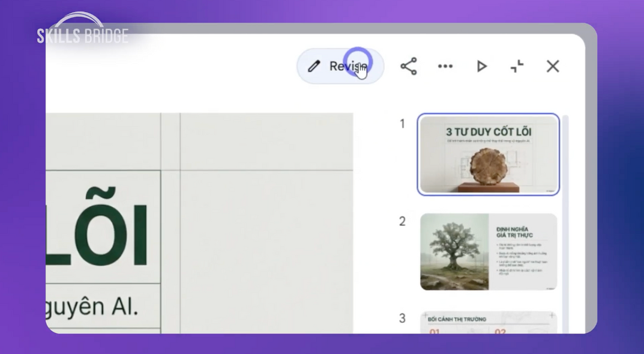Image resolution: width=644 pixels, height=354 pixels.
Task: Click the large "LÕI" title text on the slide
Action: tap(97, 227)
